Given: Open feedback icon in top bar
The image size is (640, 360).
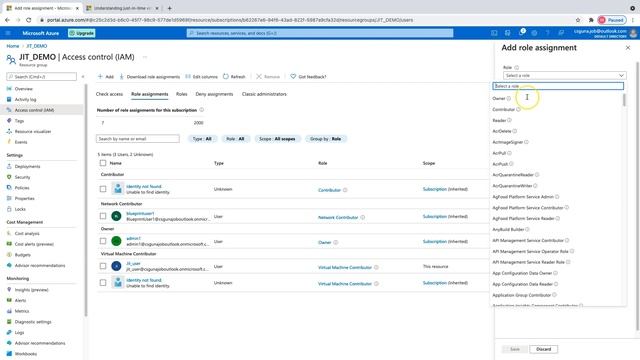Looking at the screenshot, I should [x=561, y=33].
